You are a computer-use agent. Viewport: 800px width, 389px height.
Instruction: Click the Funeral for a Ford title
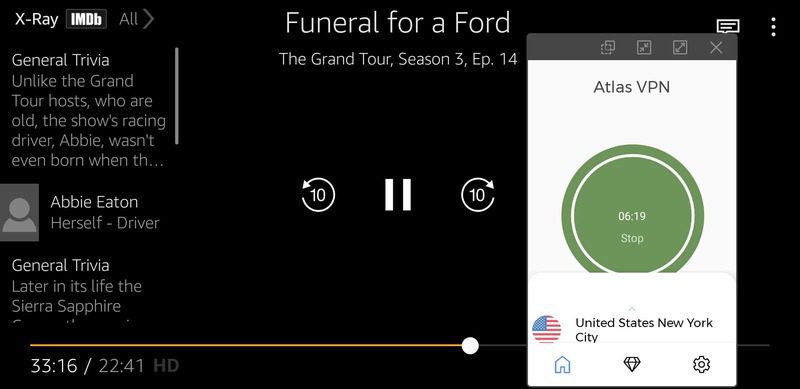point(398,22)
